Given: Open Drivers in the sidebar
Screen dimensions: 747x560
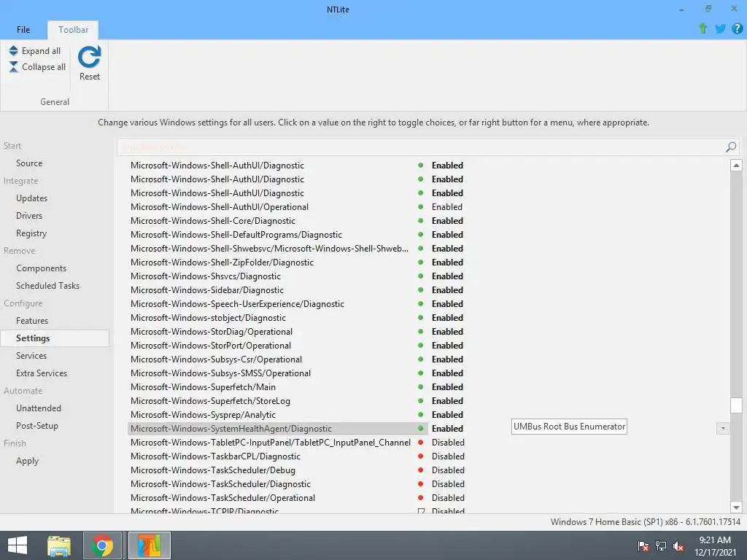Looking at the screenshot, I should [x=29, y=216].
